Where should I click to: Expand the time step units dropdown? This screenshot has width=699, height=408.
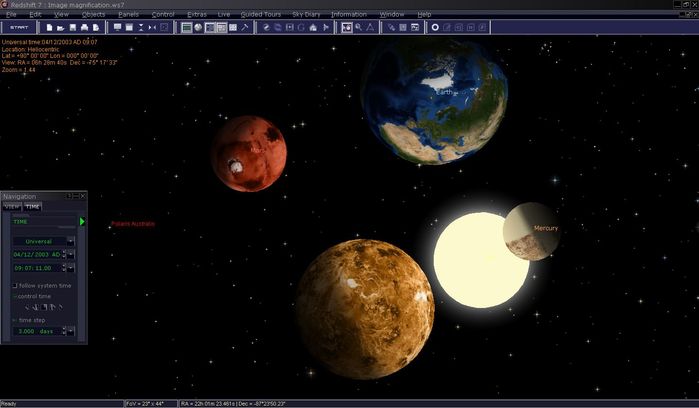tap(69, 330)
